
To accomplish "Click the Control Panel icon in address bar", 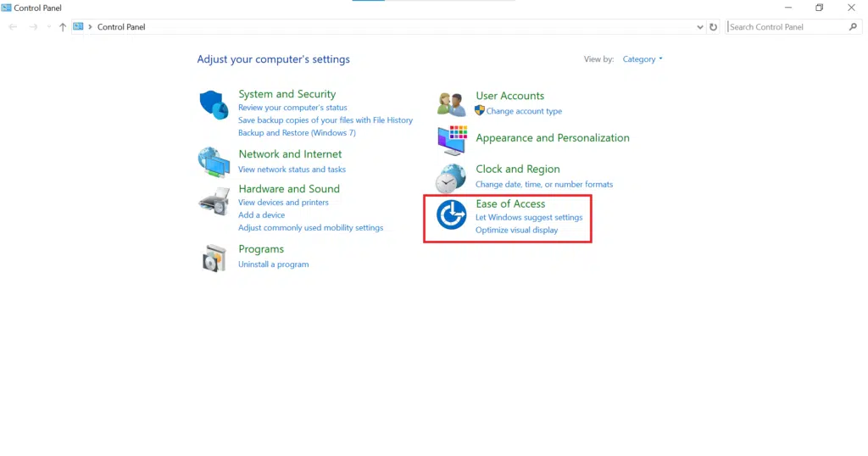I will (78, 26).
